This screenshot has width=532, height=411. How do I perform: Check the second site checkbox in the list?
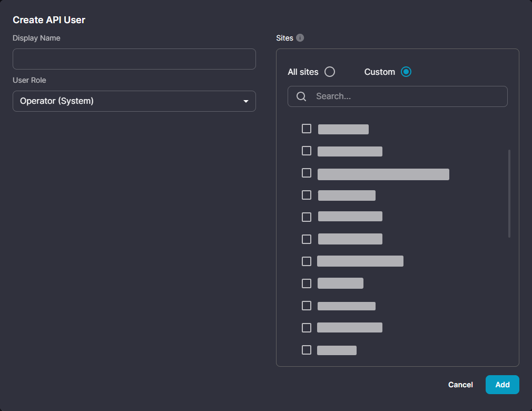click(307, 151)
